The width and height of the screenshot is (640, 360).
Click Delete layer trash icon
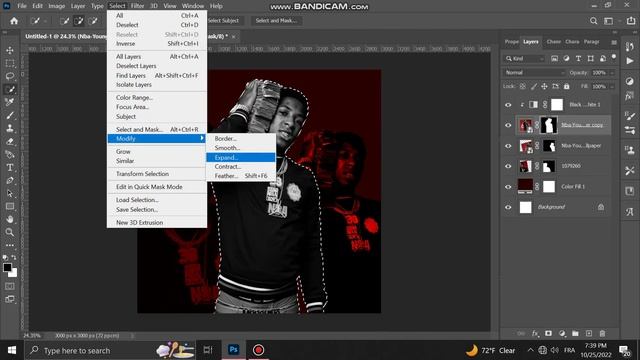(602, 333)
